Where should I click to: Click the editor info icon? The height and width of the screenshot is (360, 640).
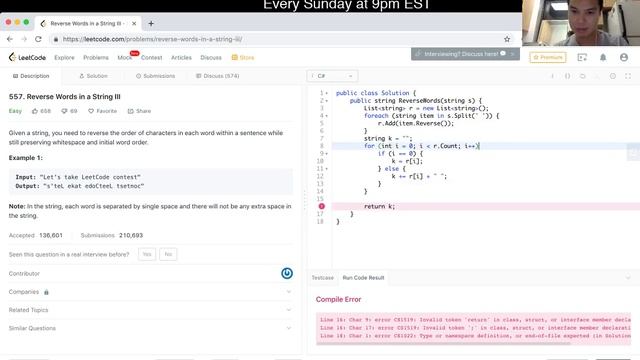click(x=553, y=76)
